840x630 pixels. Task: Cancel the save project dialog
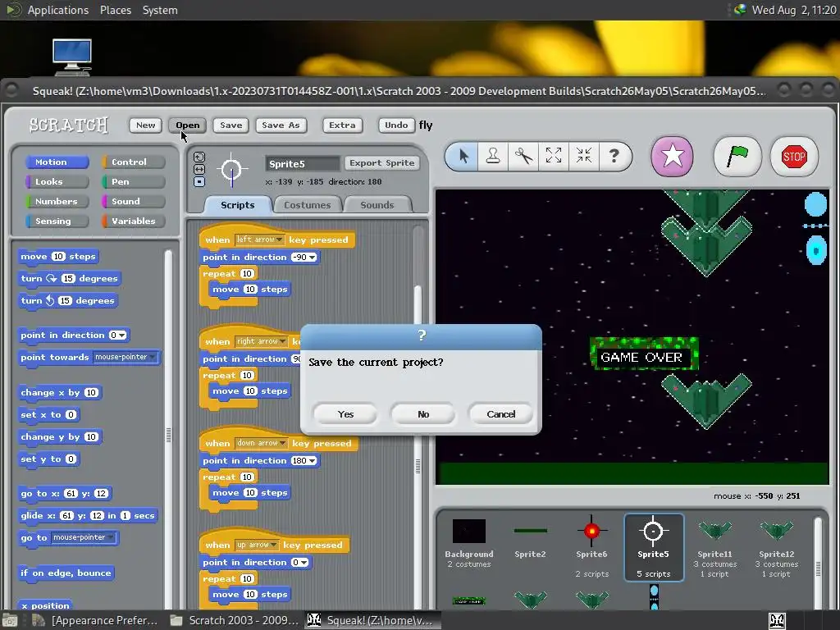pos(501,414)
